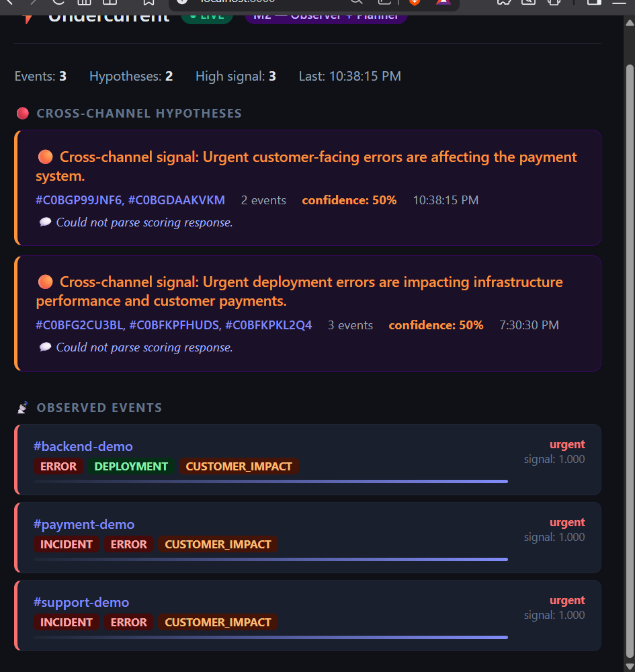The image size is (635, 672).
Task: Select the INCIDENT tag on #payment-demo
Action: 67,544
